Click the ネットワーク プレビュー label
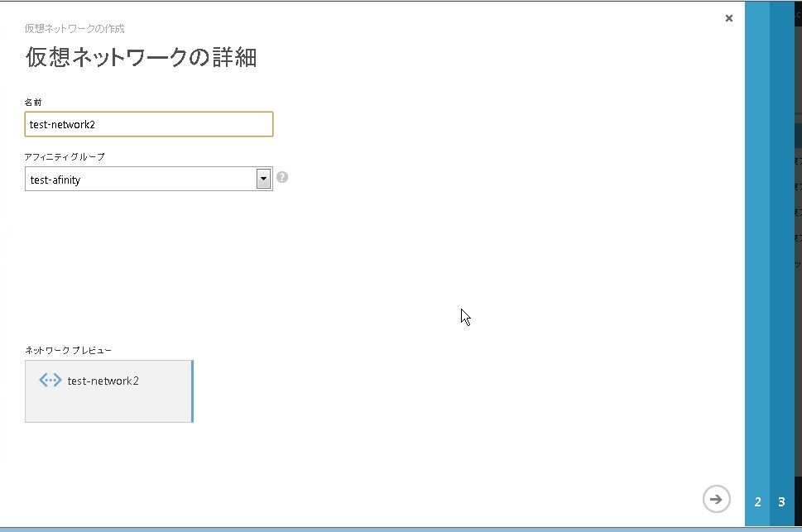The height and width of the screenshot is (532, 802). click(68, 350)
